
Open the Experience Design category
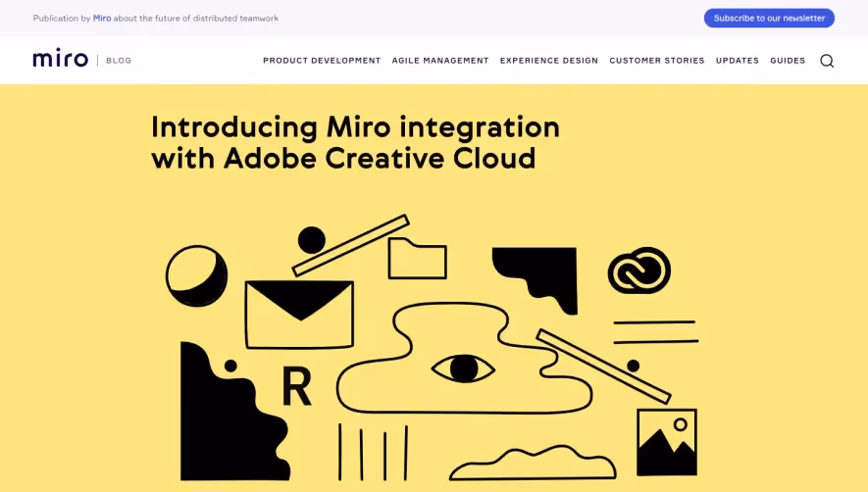[x=548, y=61]
